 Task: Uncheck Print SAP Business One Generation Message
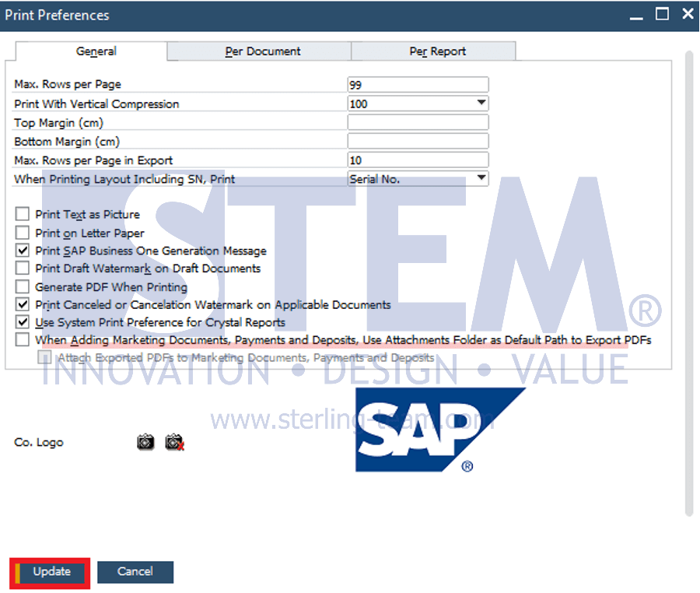(x=23, y=250)
